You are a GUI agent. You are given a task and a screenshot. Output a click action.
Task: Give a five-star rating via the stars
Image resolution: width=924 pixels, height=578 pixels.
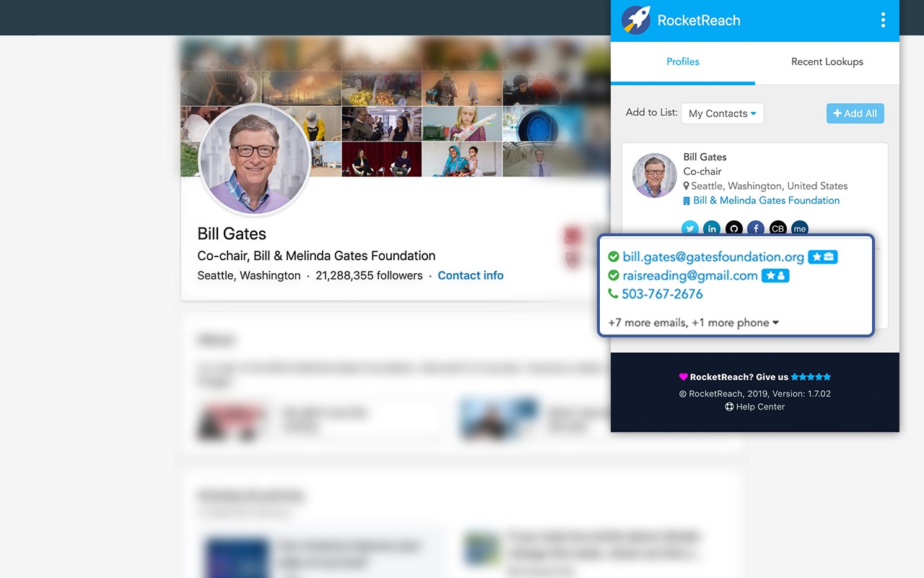click(811, 376)
